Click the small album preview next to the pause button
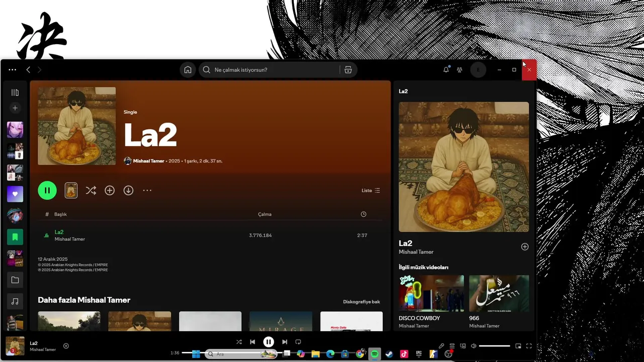 coord(71,191)
